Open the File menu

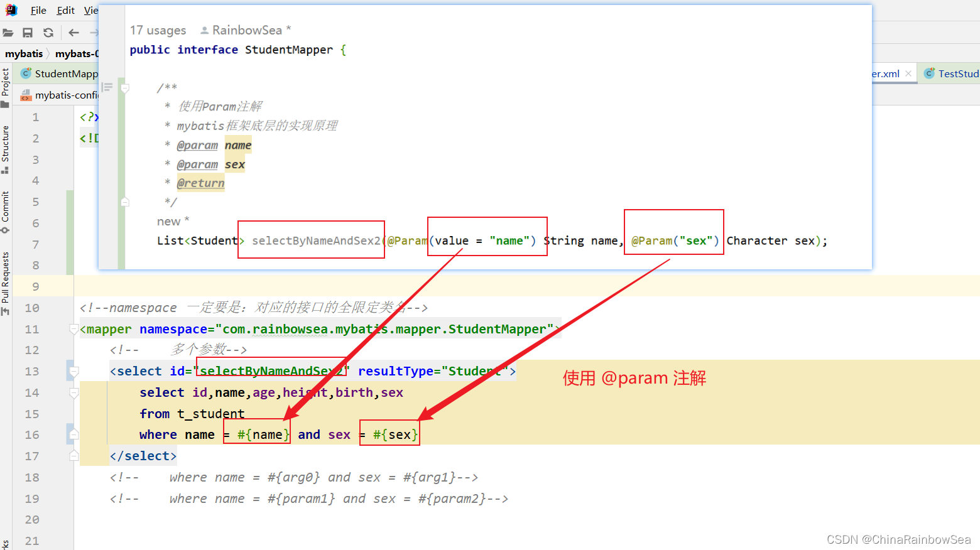38,10
